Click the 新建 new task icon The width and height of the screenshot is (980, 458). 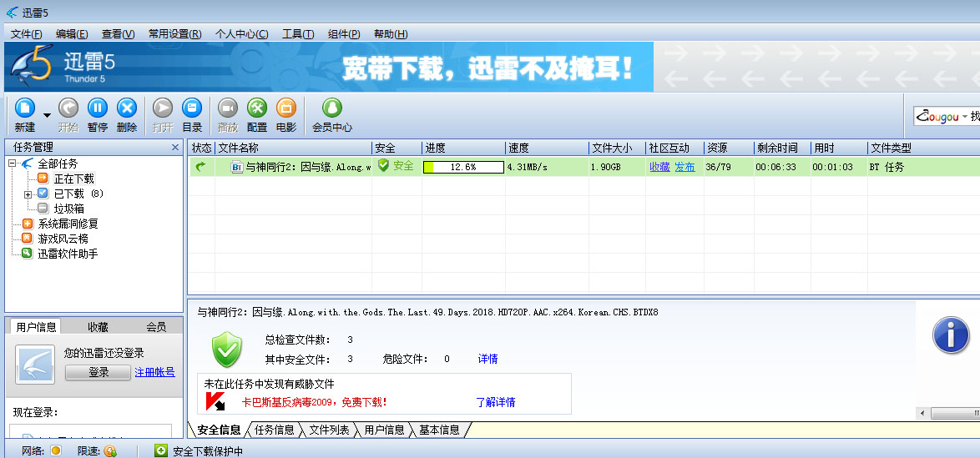(x=25, y=108)
